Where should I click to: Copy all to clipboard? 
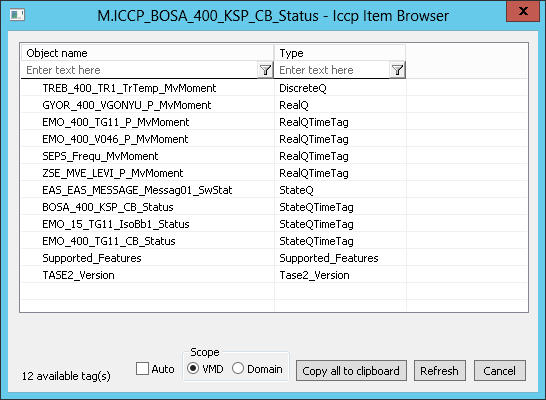(351, 371)
